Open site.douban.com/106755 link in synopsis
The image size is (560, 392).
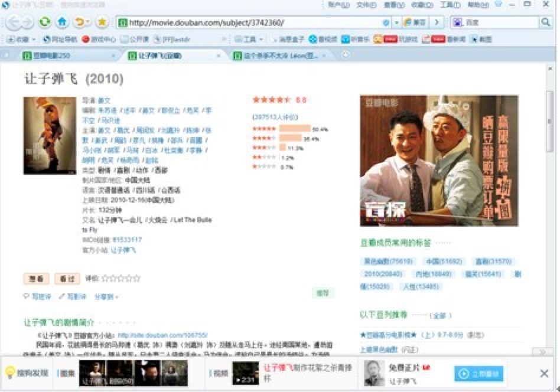162,335
